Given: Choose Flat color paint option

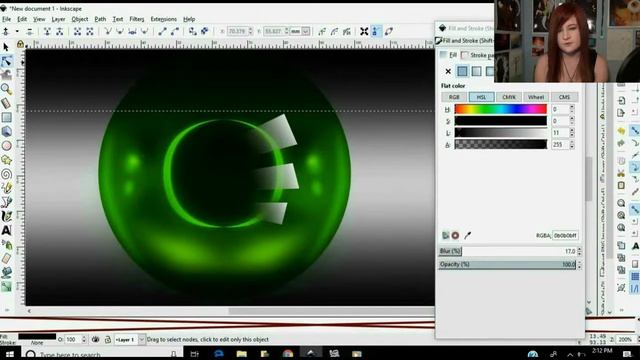Looking at the screenshot, I should tap(462, 71).
